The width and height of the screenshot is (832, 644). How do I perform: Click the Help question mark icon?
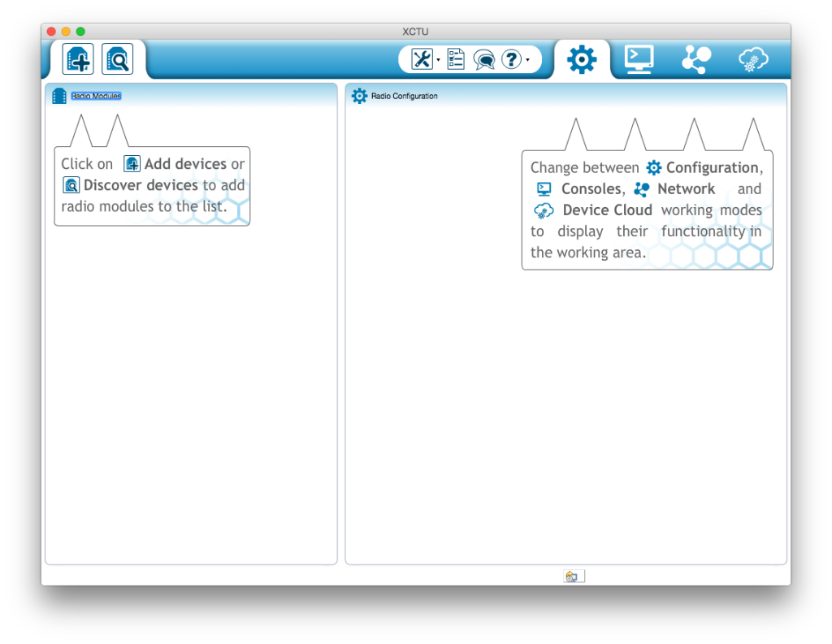coord(511,59)
